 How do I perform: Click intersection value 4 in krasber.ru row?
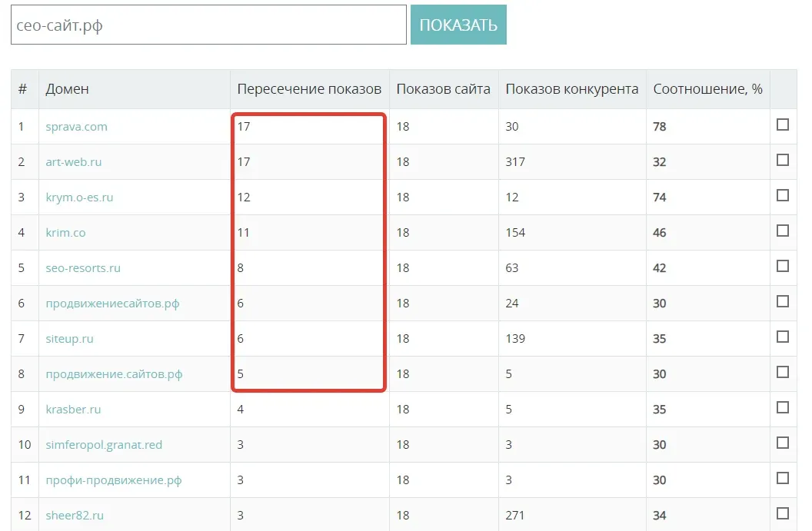tap(240, 410)
